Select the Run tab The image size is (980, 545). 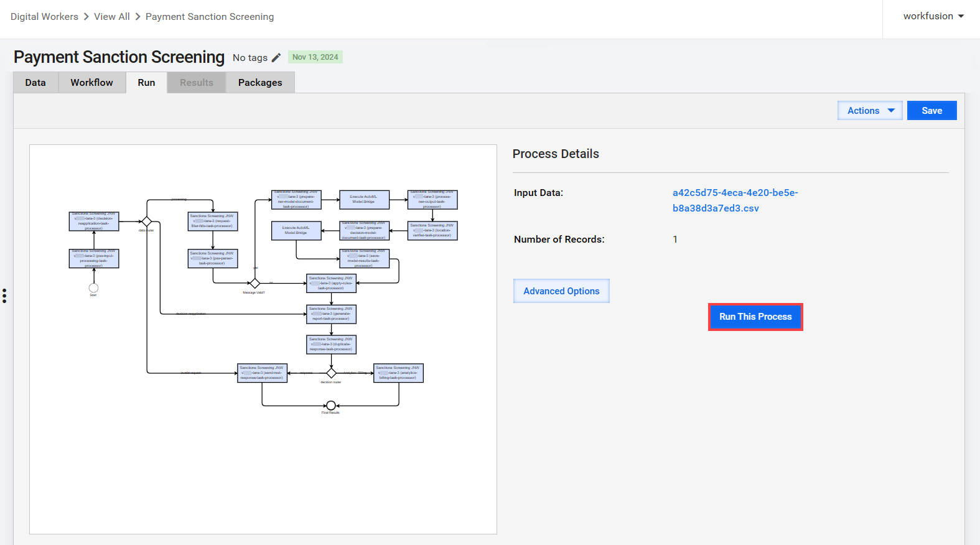[x=146, y=83]
